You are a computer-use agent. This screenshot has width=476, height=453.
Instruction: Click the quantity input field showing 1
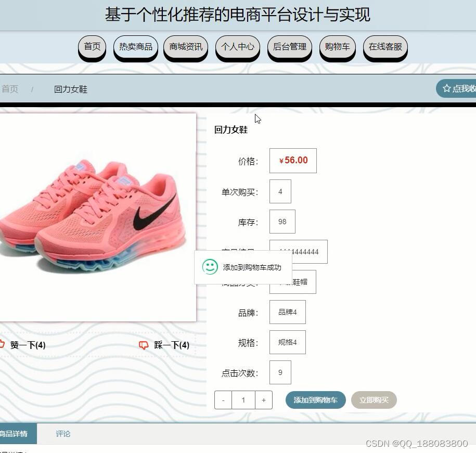tap(243, 400)
